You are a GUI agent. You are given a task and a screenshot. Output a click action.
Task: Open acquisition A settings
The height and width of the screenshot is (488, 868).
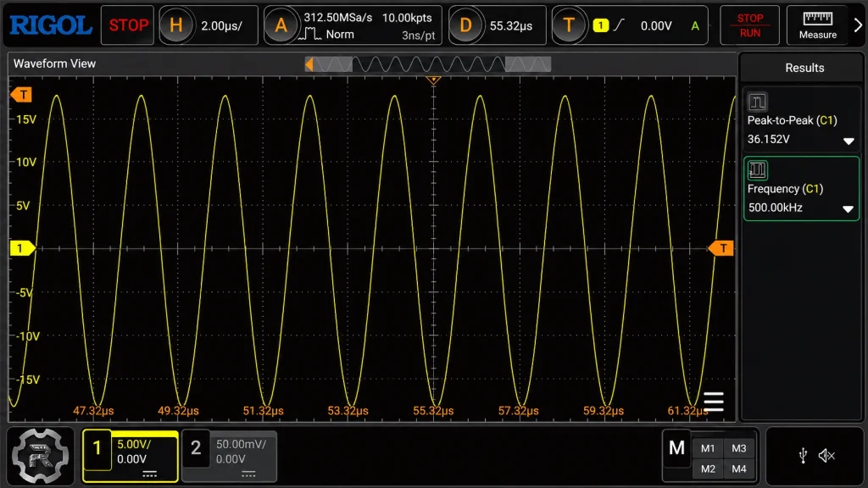point(281,25)
